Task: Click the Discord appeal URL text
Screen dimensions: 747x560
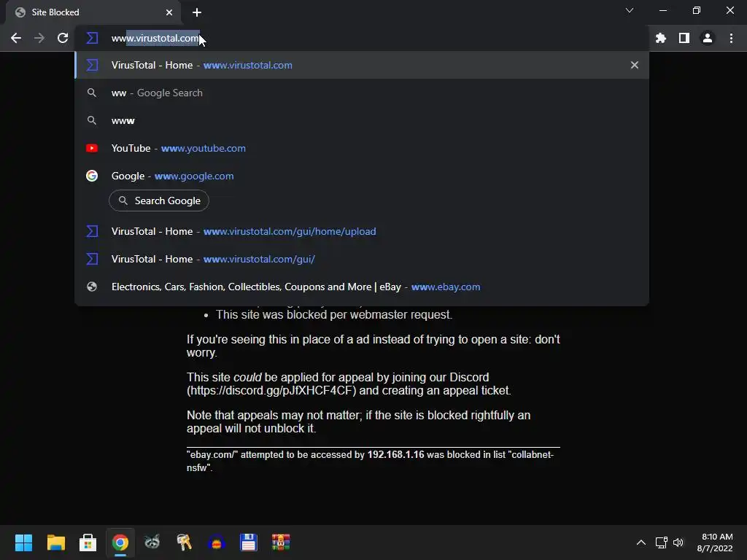Action: coord(271,391)
